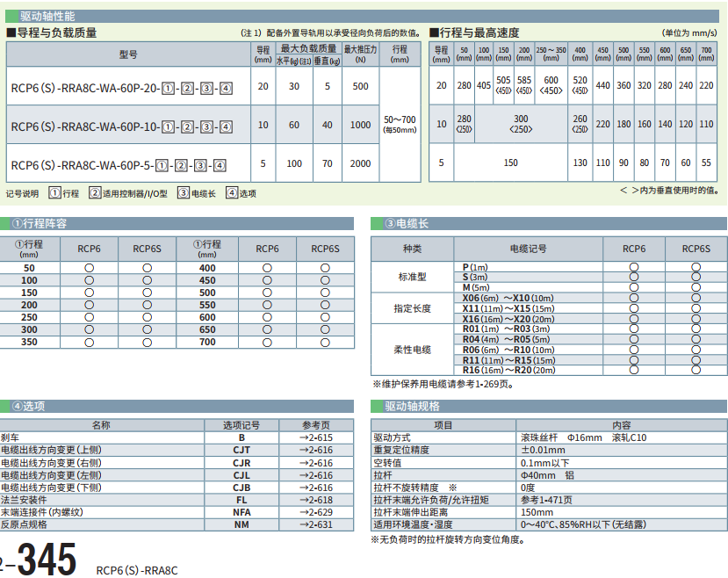Select cable code S (3m)
The image size is (728, 578).
(x=475, y=278)
